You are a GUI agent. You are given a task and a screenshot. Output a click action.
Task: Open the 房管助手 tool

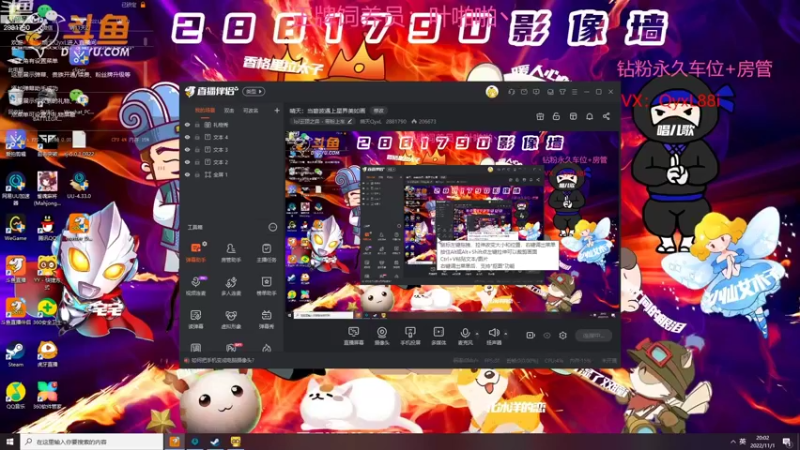coord(231,253)
